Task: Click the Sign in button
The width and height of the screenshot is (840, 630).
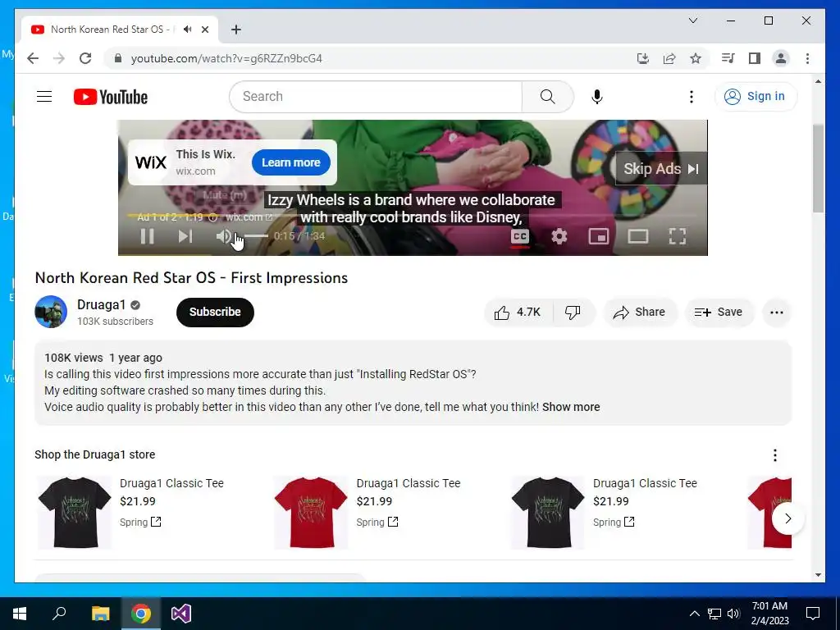Action: point(756,97)
